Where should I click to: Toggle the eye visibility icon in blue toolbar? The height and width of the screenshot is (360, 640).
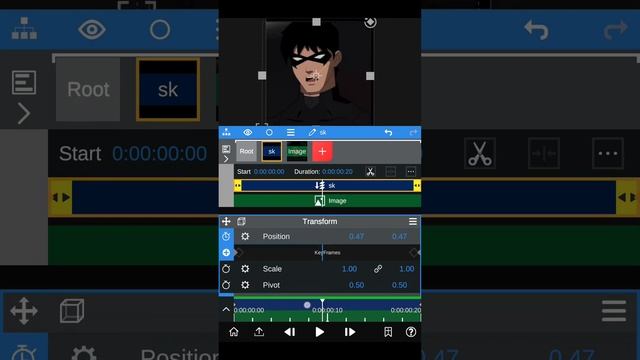tap(247, 132)
